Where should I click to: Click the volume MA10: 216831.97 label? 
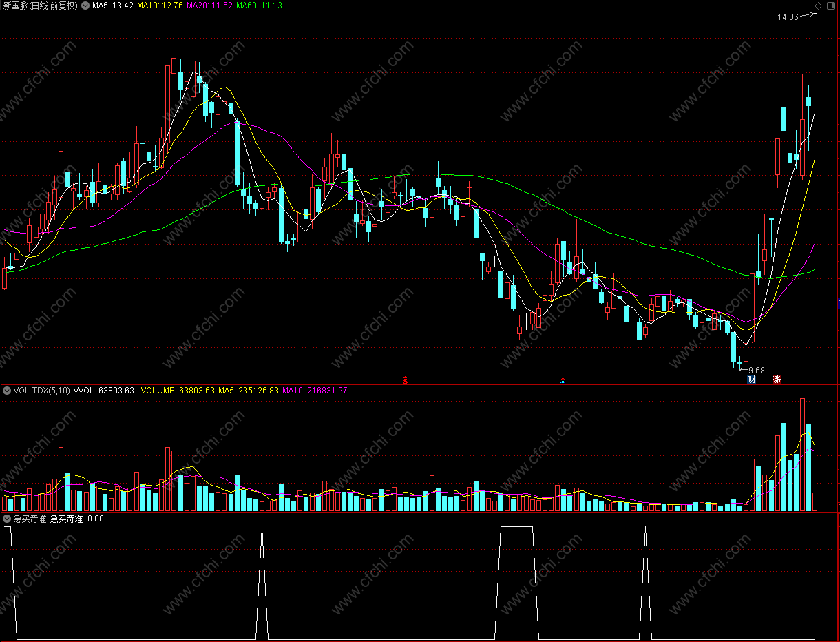point(315,391)
